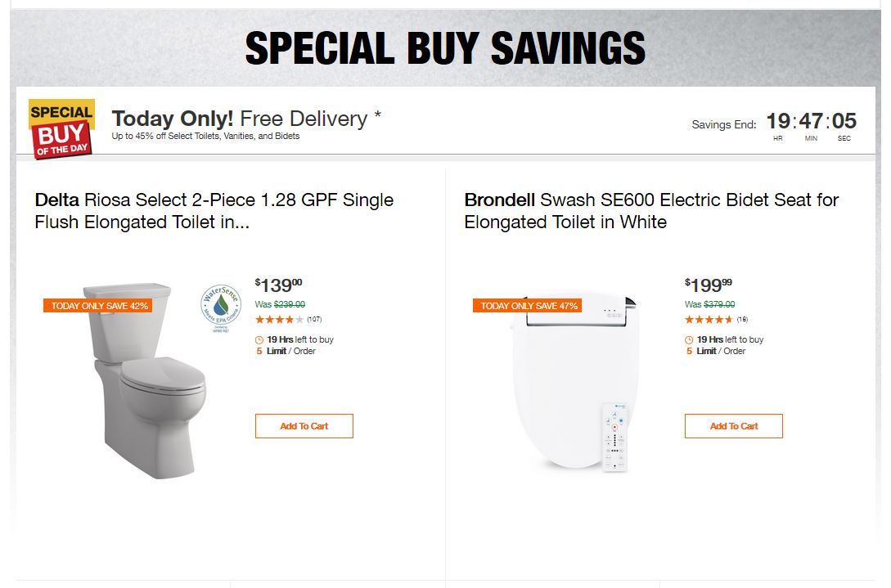Click the (107) review count
Screen dimensions: 891x588
[314, 320]
